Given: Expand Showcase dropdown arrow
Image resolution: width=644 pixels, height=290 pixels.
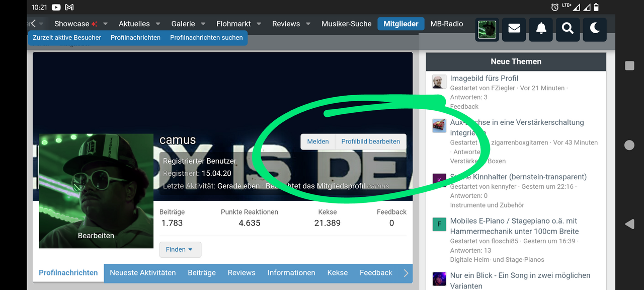Looking at the screenshot, I should [x=105, y=24].
